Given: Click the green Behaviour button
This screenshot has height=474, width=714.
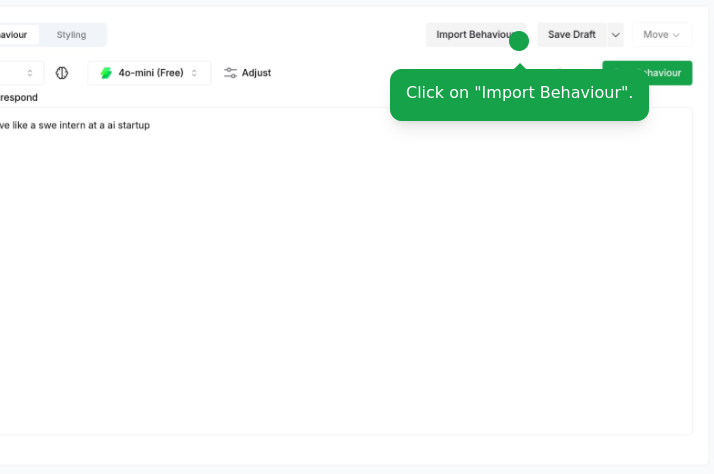Looking at the screenshot, I should [x=647, y=73].
